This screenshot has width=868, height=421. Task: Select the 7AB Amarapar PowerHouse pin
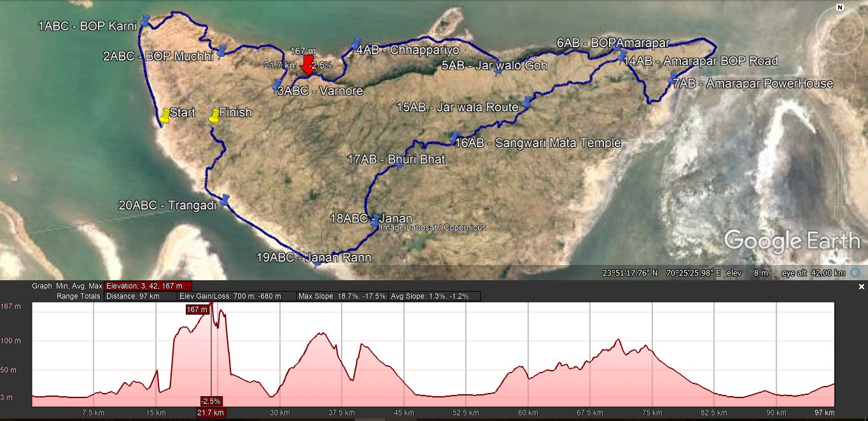pos(673,78)
